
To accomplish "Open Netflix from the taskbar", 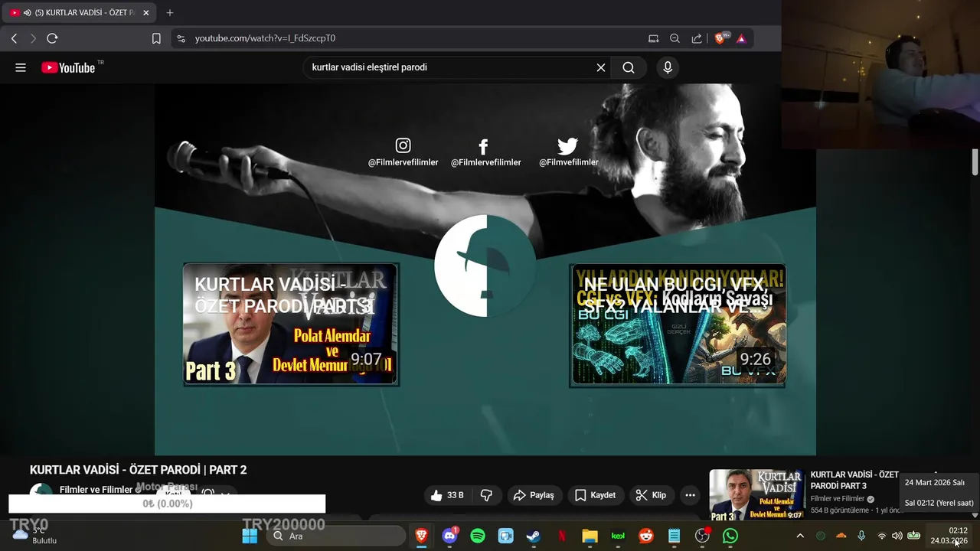I will pyautogui.click(x=562, y=536).
